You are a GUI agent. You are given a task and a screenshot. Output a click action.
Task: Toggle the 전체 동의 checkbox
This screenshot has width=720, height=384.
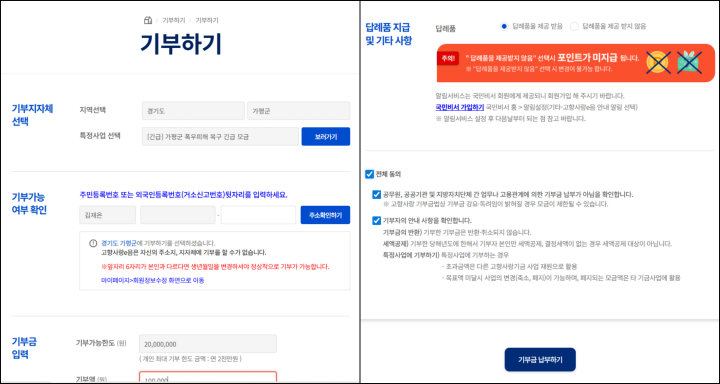[x=369, y=174]
